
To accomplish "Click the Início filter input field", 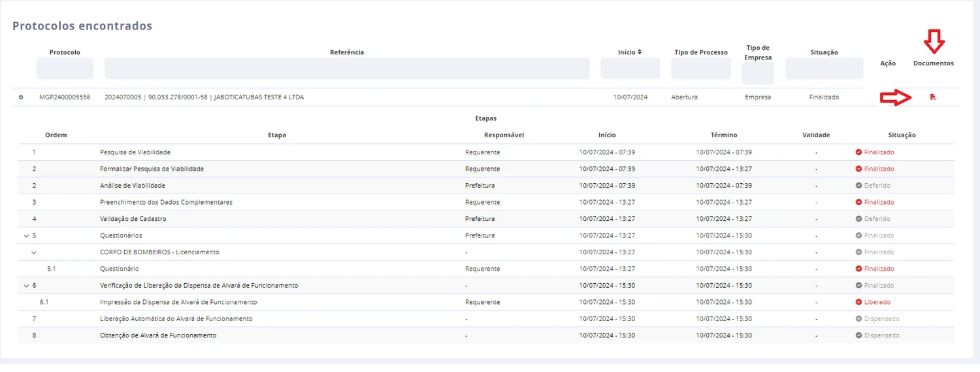I will coord(630,68).
